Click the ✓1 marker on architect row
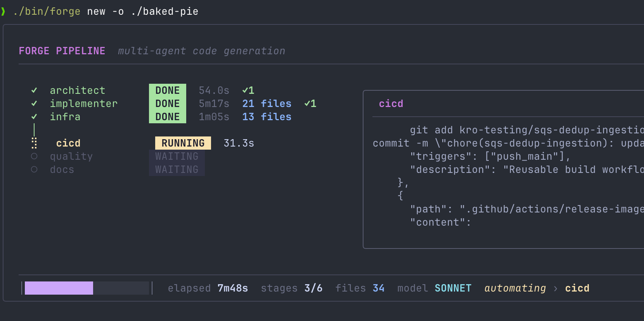Viewport: 644px width, 321px height. (x=248, y=90)
